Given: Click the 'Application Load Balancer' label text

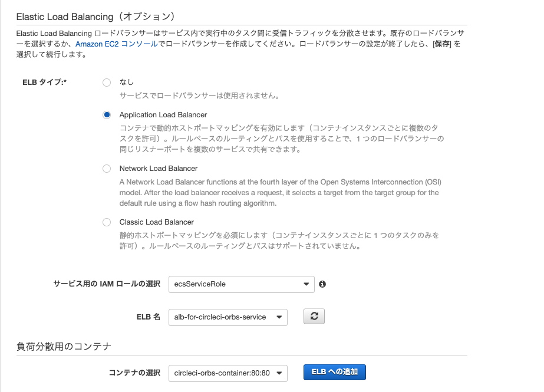Looking at the screenshot, I should coord(163,115).
